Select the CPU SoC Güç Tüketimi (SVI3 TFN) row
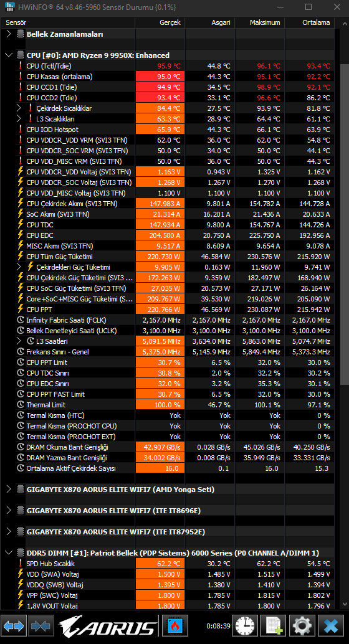The height and width of the screenshot is (644, 349). [168, 288]
